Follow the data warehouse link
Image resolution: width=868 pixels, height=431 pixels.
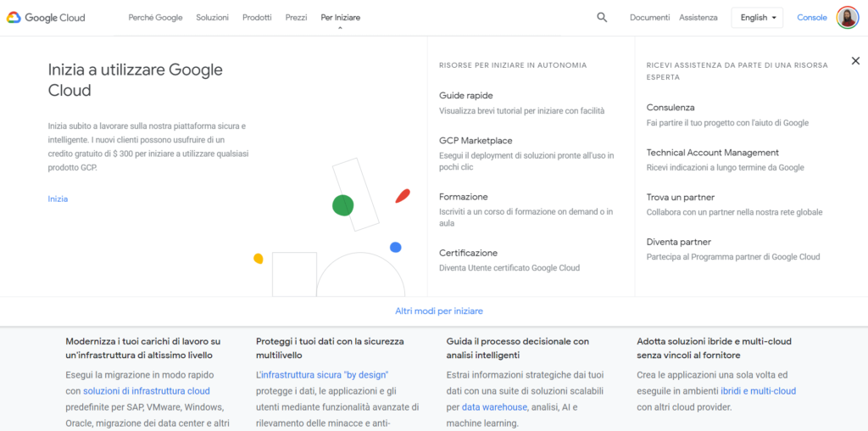(x=494, y=408)
